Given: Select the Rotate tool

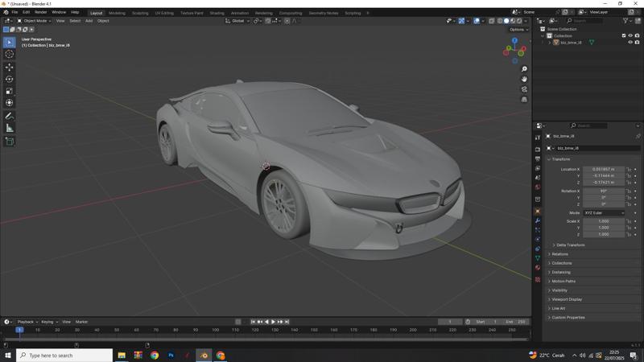Looking at the screenshot, I should 10,79.
